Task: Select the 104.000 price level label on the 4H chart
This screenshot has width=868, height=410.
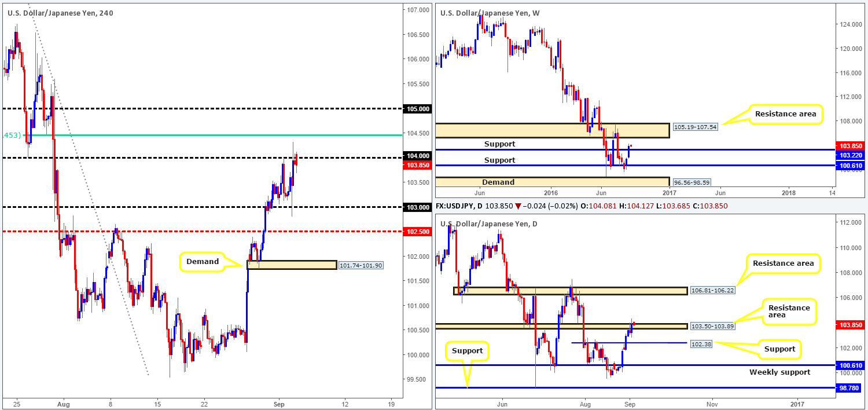Action: pos(417,156)
